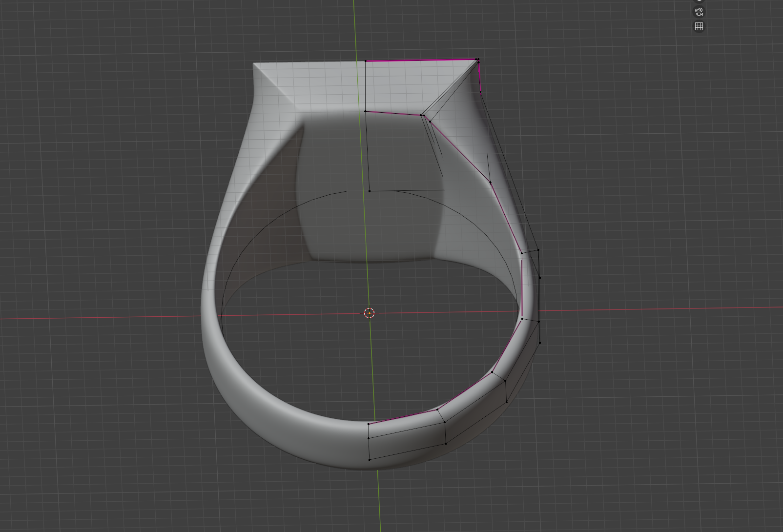Click the 3D cursor at the origin
Image resolution: width=783 pixels, height=532 pixels.
point(370,313)
